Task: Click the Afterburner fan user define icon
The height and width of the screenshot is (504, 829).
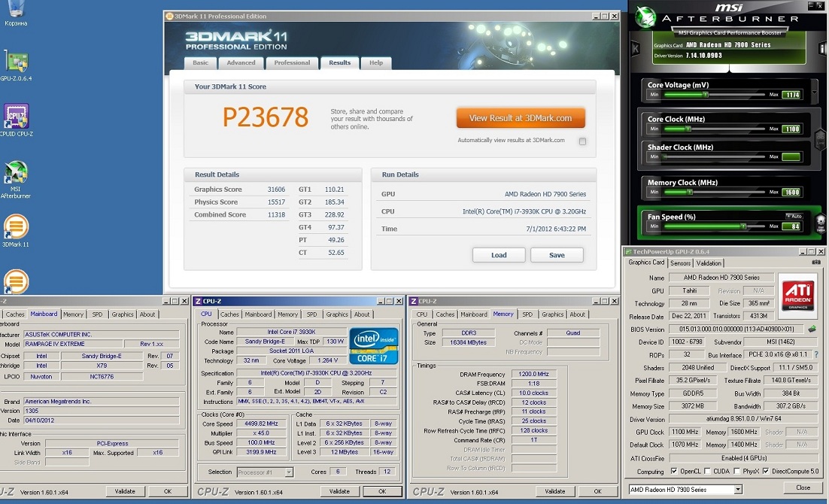Action: pyautogui.click(x=821, y=223)
